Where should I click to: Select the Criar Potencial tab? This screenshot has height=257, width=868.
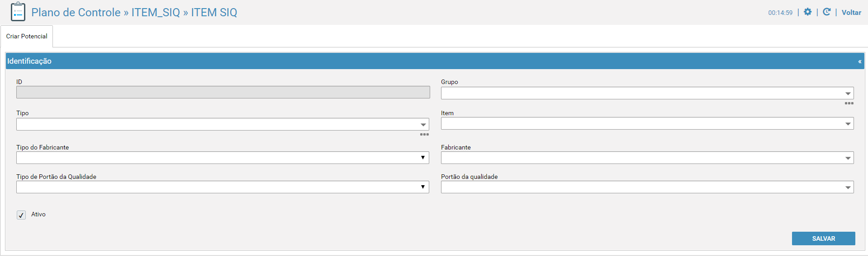coord(27,36)
